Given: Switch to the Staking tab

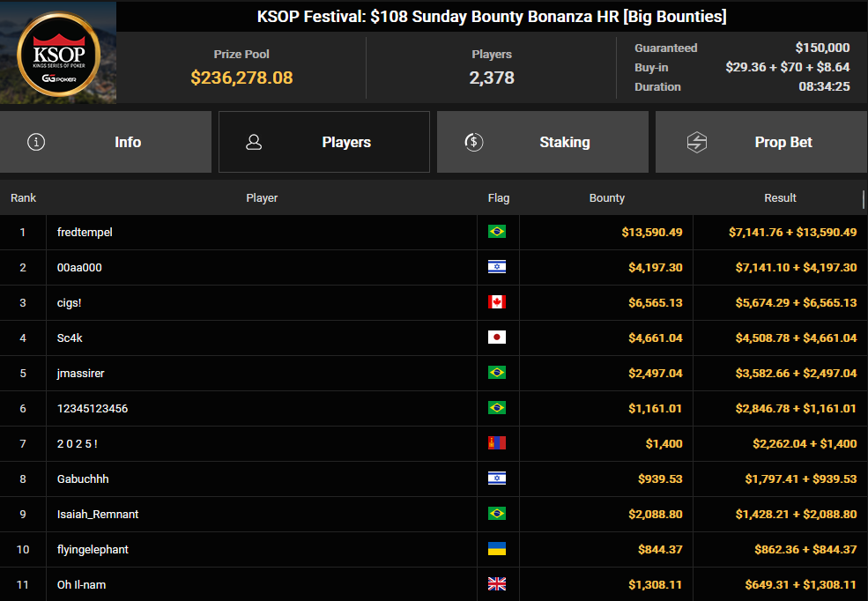Looking at the screenshot, I should click(543, 142).
